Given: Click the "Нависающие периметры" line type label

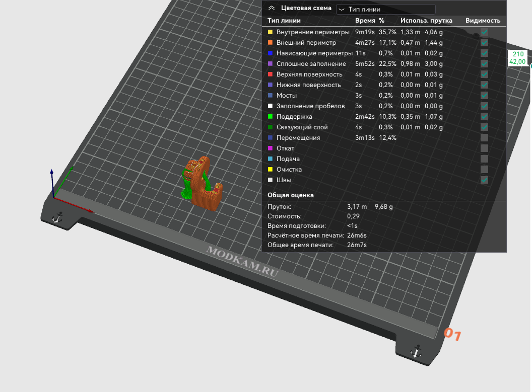Looking at the screenshot, I should tap(314, 53).
